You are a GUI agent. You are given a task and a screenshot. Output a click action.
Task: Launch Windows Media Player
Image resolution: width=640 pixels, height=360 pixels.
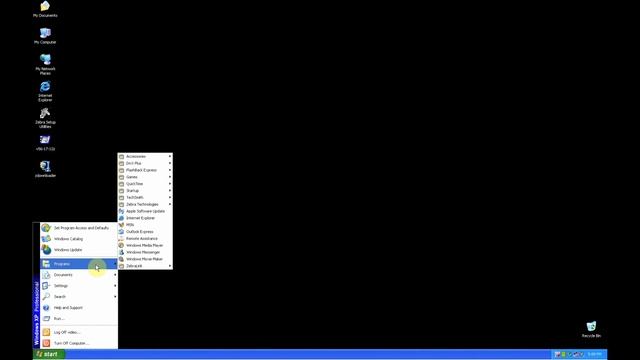point(145,245)
